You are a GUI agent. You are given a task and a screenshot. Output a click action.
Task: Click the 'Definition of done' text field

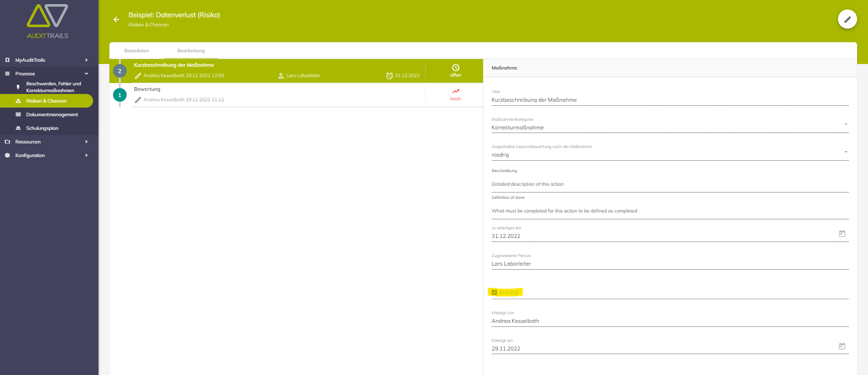pos(670,211)
